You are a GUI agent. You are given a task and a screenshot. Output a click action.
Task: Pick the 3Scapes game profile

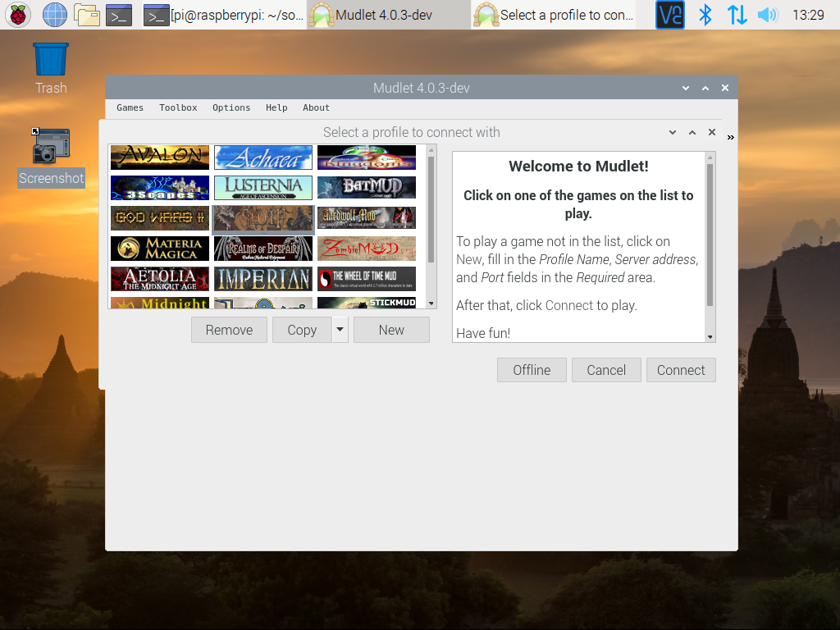pos(160,188)
